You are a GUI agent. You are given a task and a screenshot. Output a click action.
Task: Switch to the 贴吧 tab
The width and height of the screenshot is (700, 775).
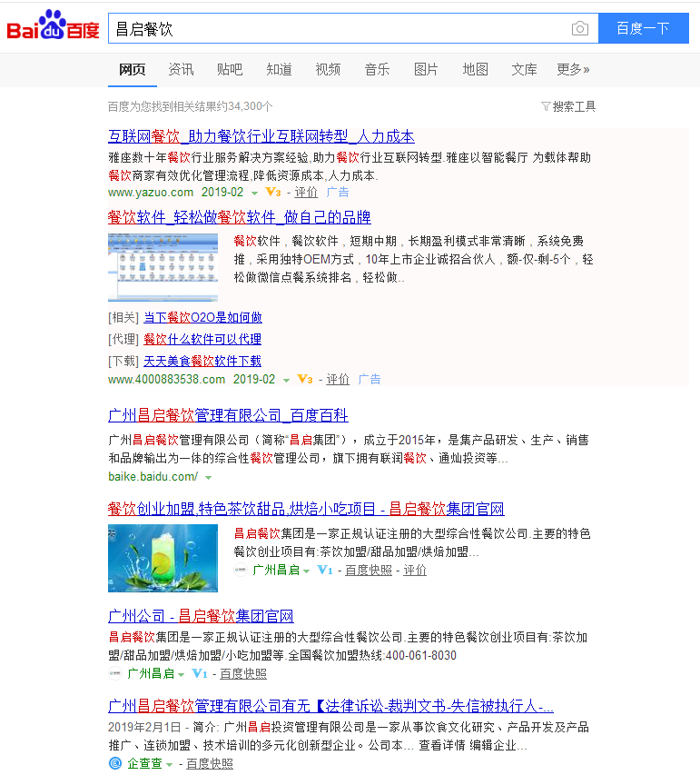(230, 70)
